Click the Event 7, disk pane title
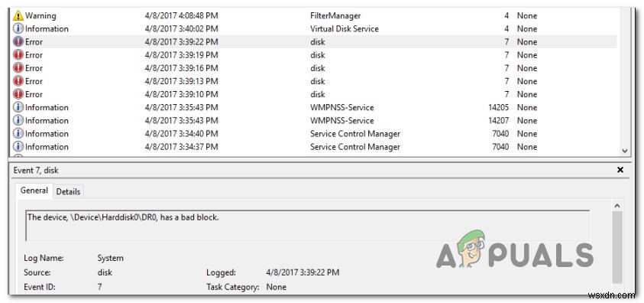Screen dimensions: 644x303 pos(35,170)
